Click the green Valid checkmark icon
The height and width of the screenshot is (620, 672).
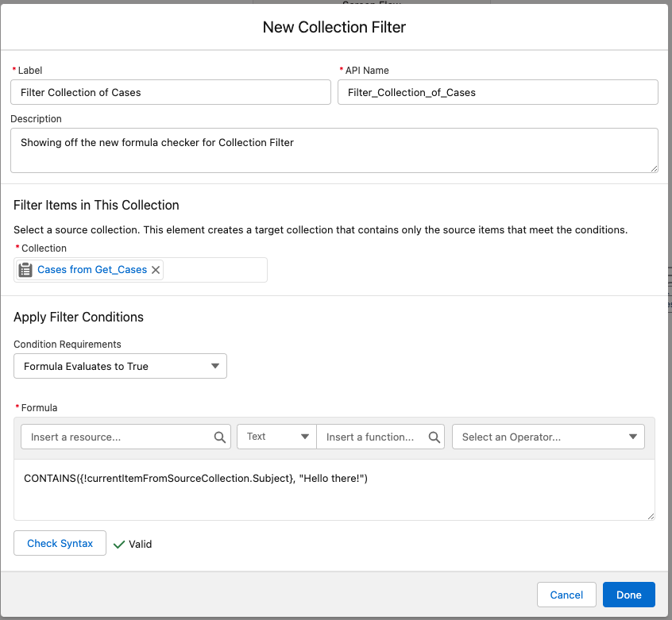[119, 545]
